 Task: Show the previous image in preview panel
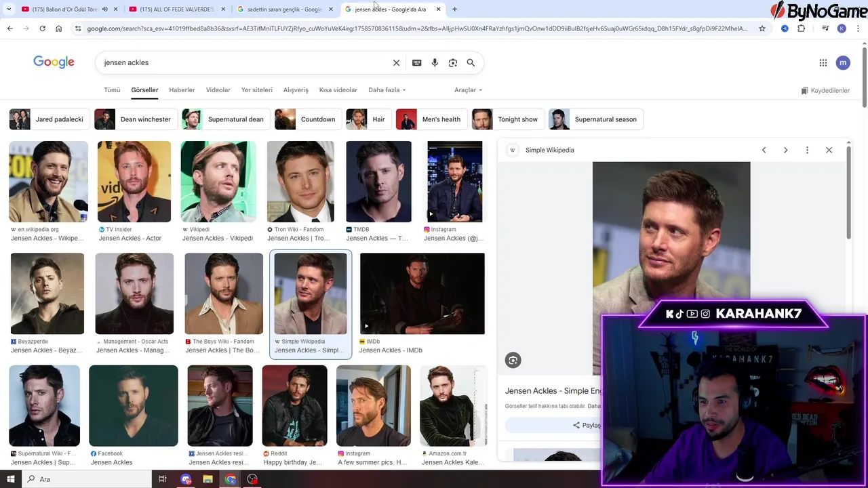[x=764, y=150]
